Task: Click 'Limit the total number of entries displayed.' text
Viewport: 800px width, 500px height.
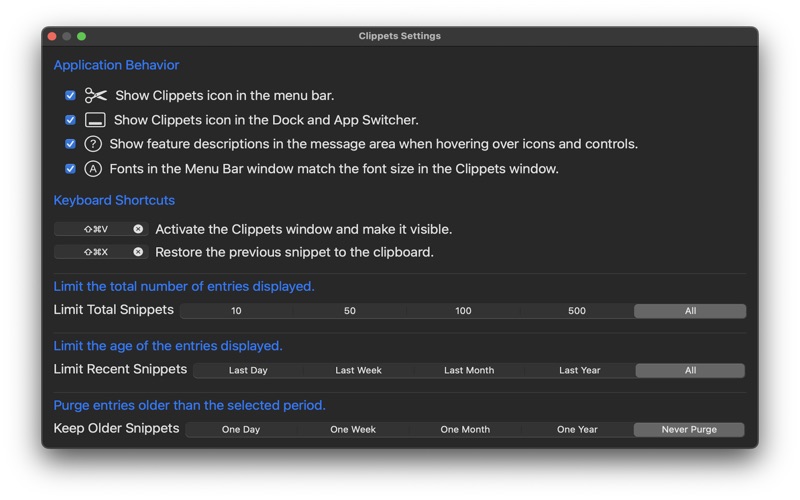Action: point(184,286)
